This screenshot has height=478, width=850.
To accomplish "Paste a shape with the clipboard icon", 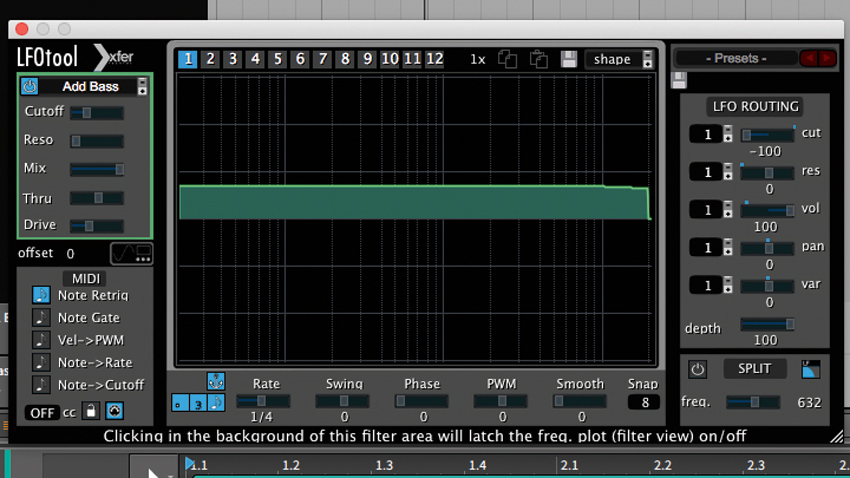I will coord(538,59).
